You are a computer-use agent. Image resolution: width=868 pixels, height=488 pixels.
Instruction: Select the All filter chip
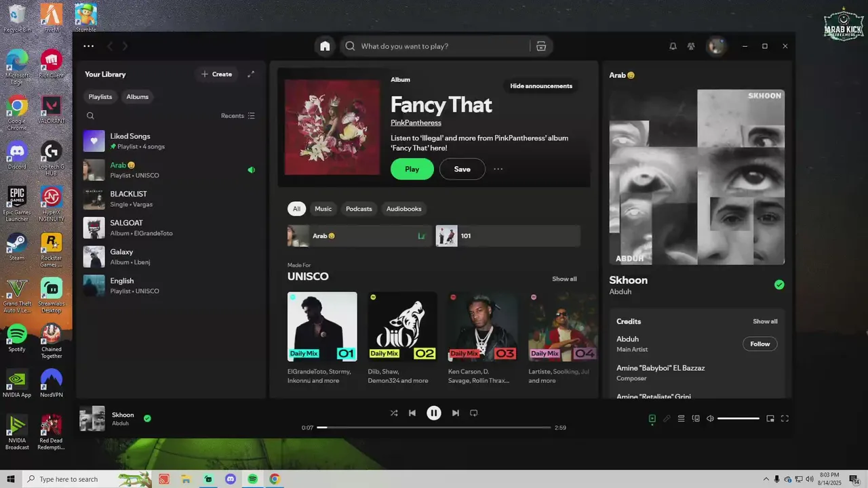[x=296, y=209]
